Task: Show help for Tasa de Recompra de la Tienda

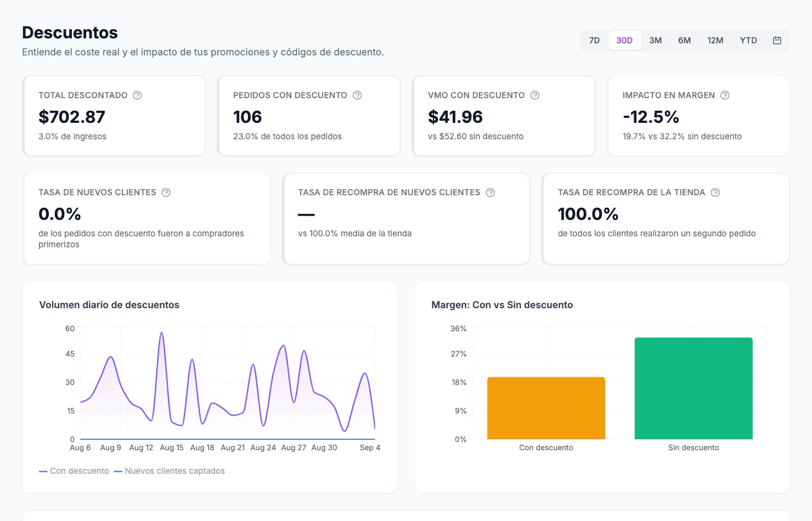Action: pyautogui.click(x=715, y=192)
